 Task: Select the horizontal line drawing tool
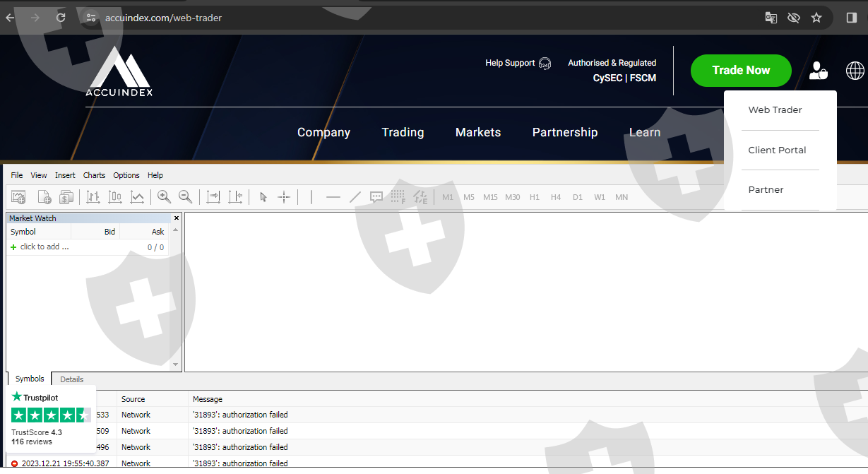pyautogui.click(x=333, y=197)
